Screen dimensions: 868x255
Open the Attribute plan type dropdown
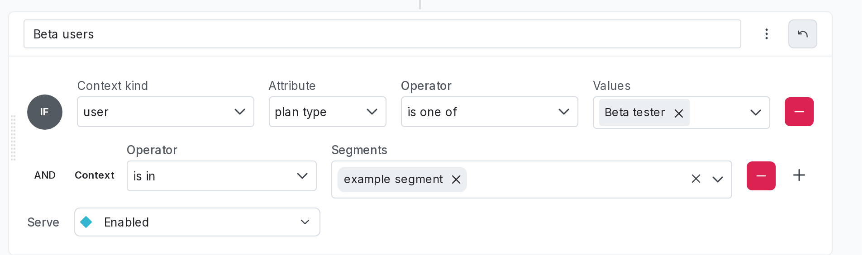click(327, 112)
